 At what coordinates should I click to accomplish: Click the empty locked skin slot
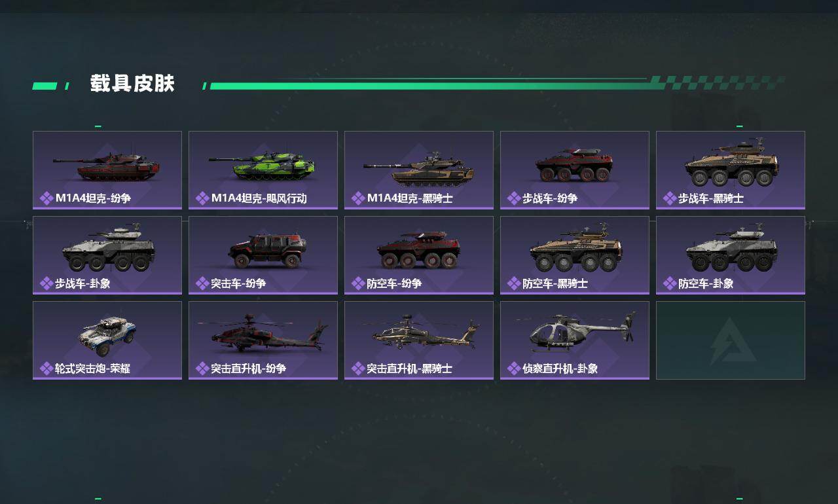coord(731,340)
